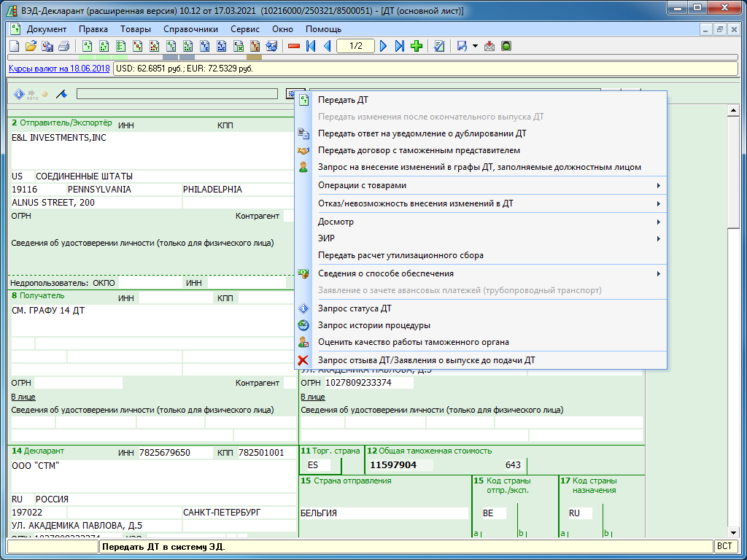Viewport: 747px width, 560px height.
Task: Click the red minus delete page icon
Action: [294, 47]
